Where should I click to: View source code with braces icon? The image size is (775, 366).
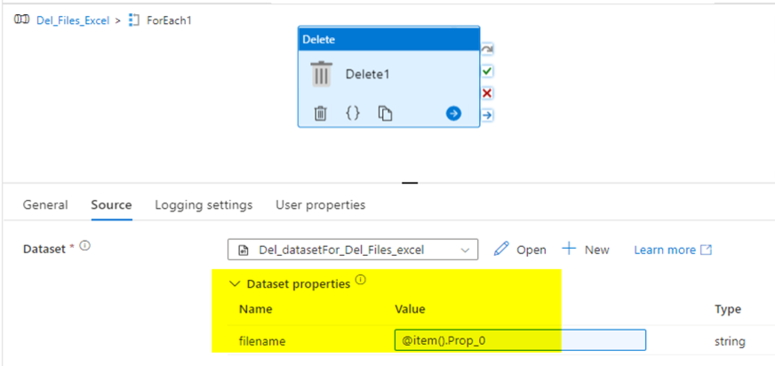(352, 114)
